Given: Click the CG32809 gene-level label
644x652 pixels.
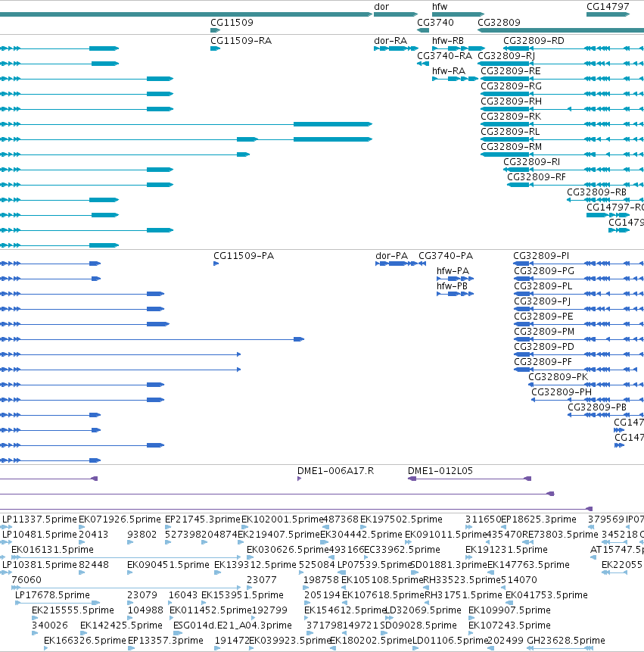Looking at the screenshot, I should [x=499, y=23].
